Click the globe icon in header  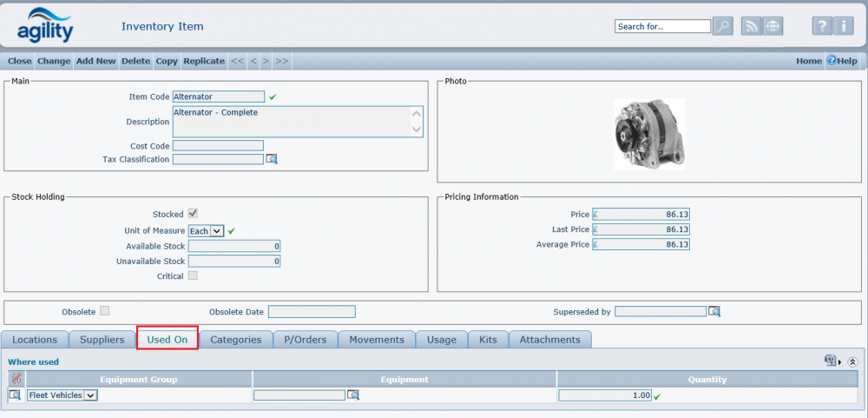click(772, 26)
